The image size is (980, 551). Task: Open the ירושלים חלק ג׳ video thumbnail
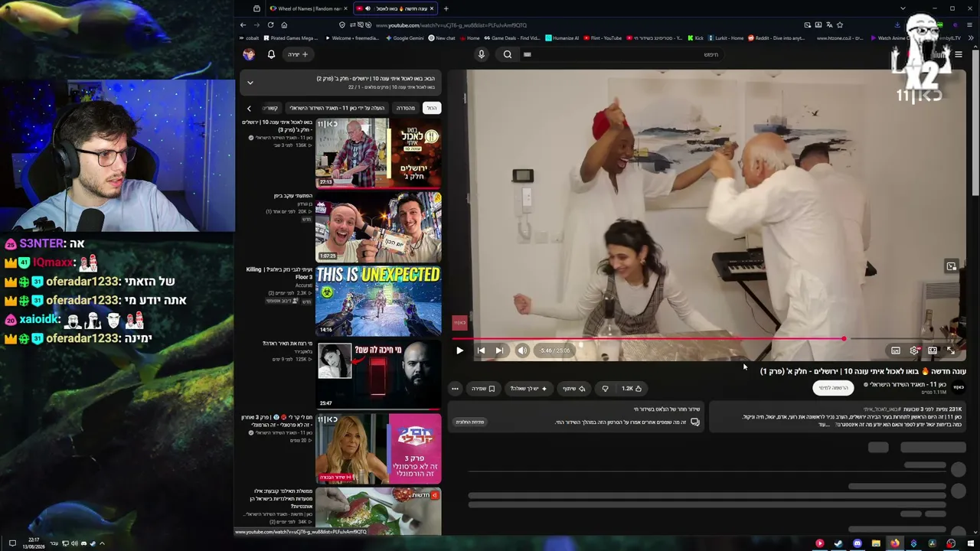click(378, 152)
